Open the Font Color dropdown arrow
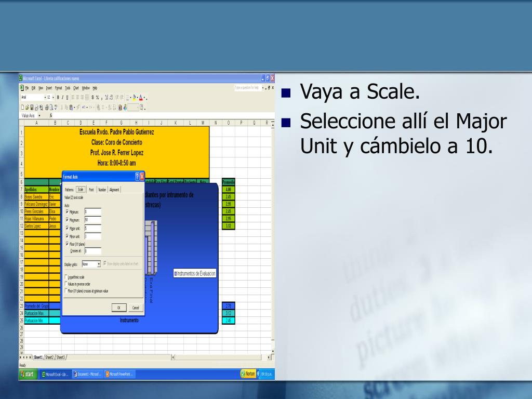 coord(144,98)
